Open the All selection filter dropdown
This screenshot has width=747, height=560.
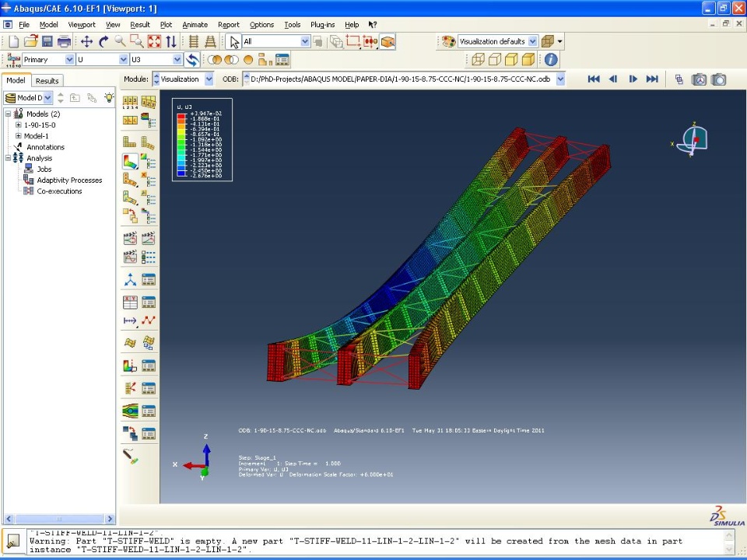[305, 41]
